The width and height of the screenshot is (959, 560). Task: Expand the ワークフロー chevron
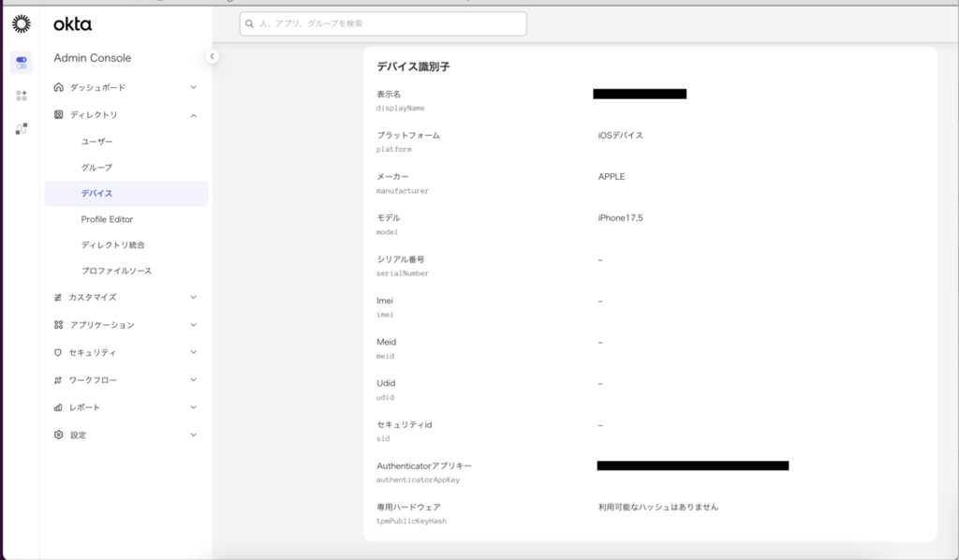pos(193,379)
